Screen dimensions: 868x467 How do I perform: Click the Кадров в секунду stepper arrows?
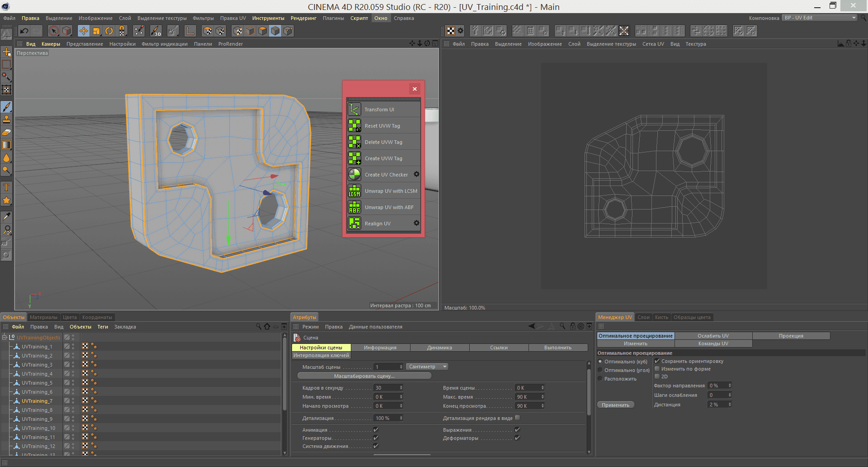(x=401, y=388)
